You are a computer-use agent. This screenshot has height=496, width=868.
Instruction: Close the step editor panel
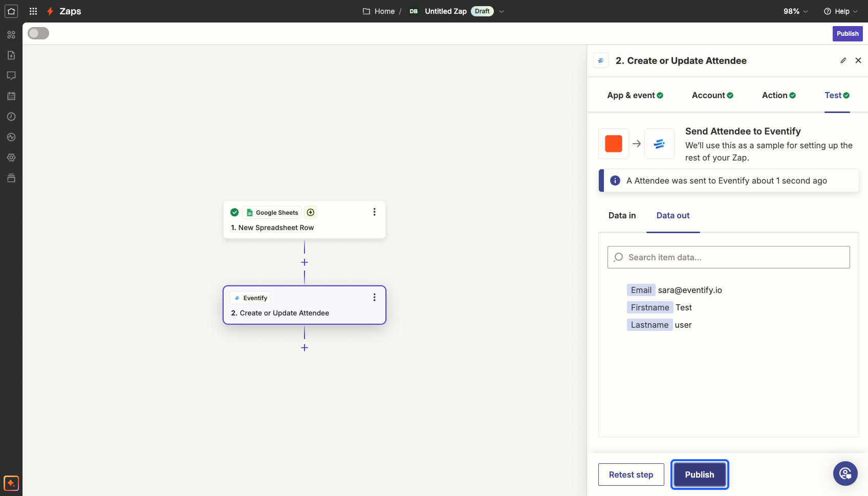(x=858, y=60)
